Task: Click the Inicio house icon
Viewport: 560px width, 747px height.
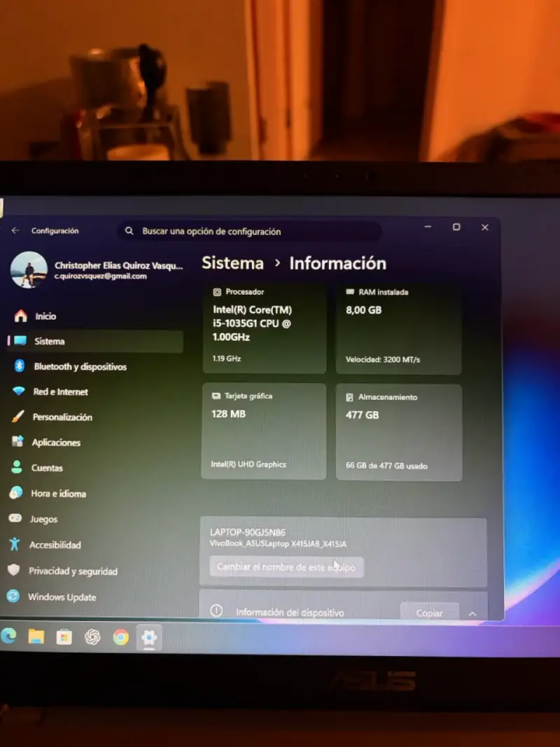Action: 20,316
